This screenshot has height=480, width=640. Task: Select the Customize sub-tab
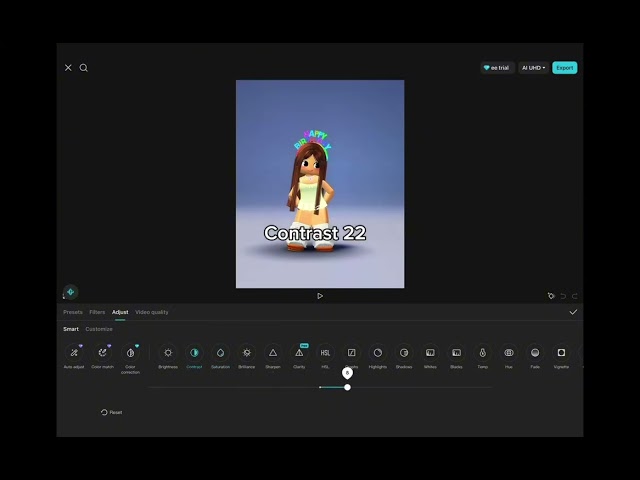coord(99,329)
